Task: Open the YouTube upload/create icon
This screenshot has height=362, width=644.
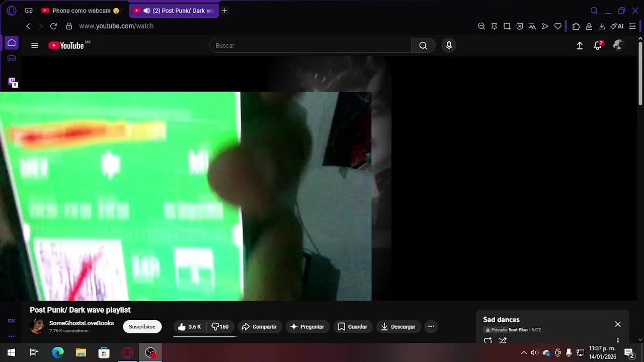Action: pyautogui.click(x=580, y=46)
